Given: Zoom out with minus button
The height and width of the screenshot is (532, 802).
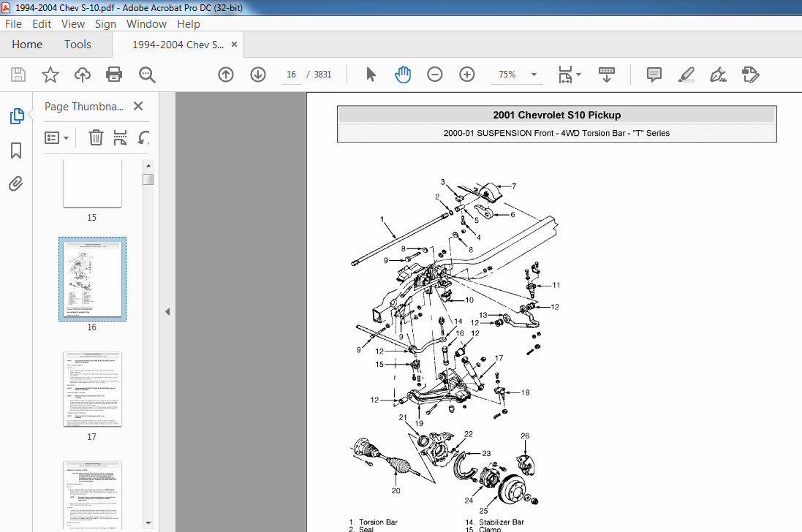Looking at the screenshot, I should click(434, 75).
